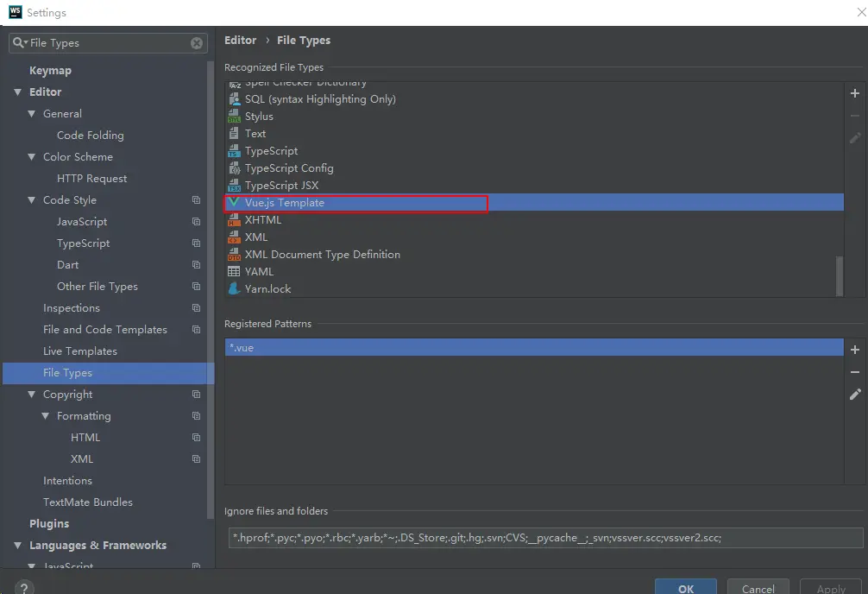Click the Cancel button
The width and height of the screenshot is (868, 594).
click(758, 588)
